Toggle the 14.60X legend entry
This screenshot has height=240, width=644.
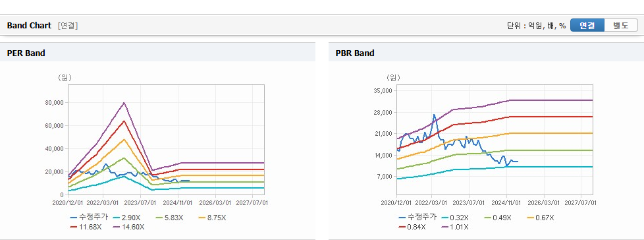(x=129, y=226)
